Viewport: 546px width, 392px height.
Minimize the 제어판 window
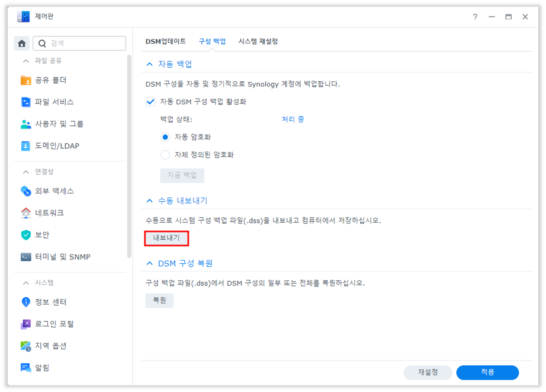pos(491,17)
